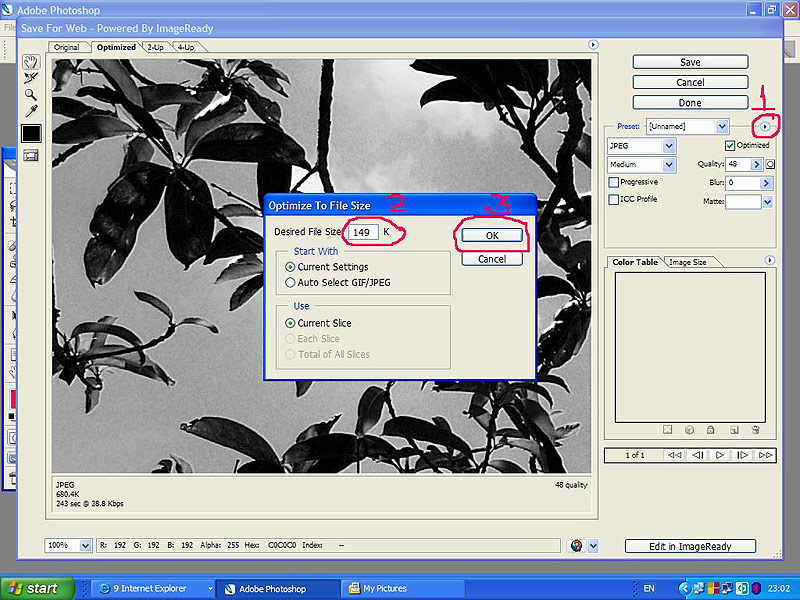
Task: Open the JPEG file format dropdown
Action: point(669,146)
